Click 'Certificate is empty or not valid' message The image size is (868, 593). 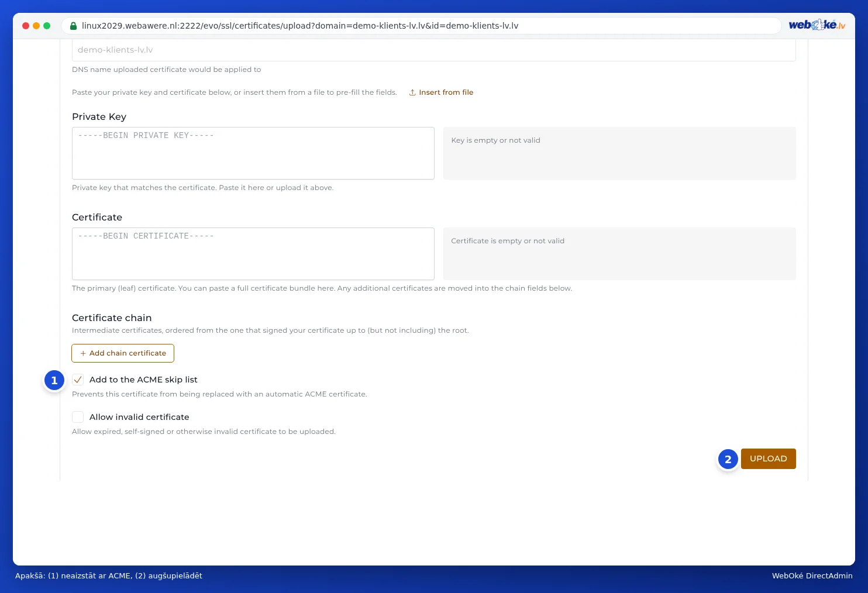coord(508,241)
